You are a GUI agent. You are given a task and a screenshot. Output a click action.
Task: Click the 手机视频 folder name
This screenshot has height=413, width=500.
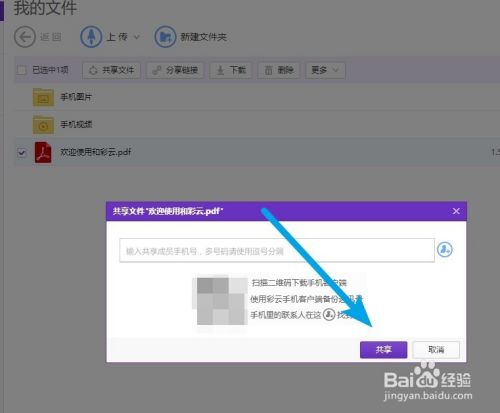click(76, 125)
